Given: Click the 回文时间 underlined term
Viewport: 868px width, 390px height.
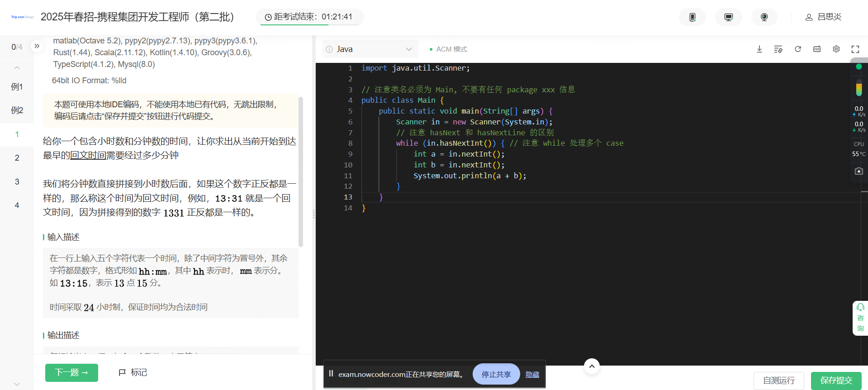Looking at the screenshot, I should click(88, 155).
